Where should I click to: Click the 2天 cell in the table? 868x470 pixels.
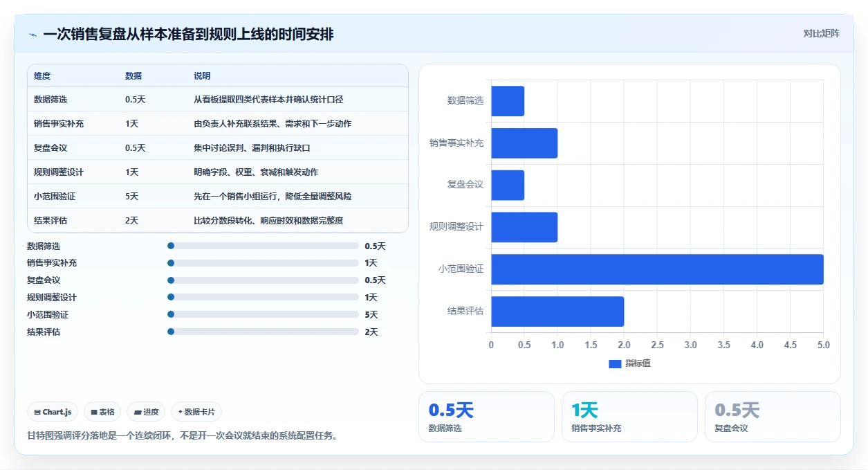[132, 221]
